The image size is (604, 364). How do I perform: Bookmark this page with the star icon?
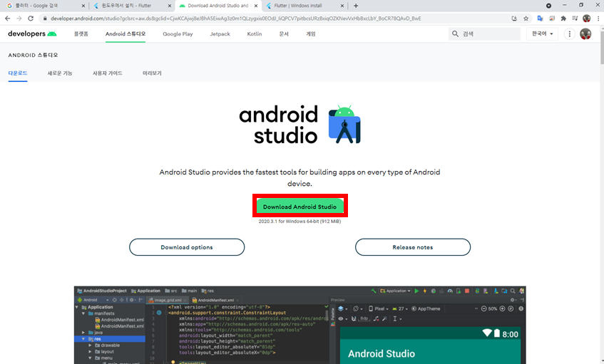[x=526, y=18]
